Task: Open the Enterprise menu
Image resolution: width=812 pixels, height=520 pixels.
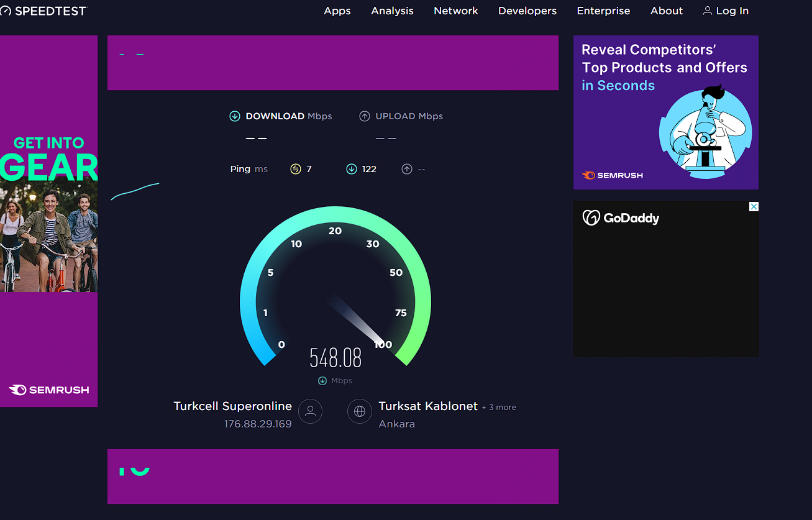Action: (x=603, y=11)
